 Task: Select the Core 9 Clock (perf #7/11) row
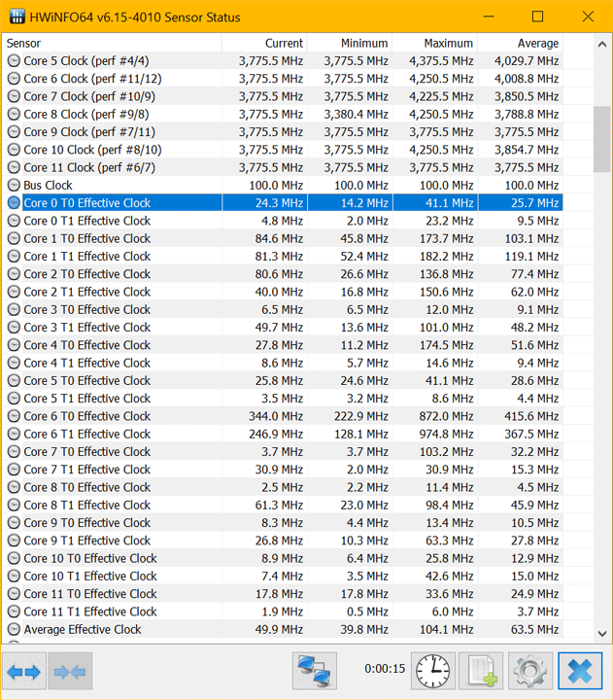[x=283, y=131]
